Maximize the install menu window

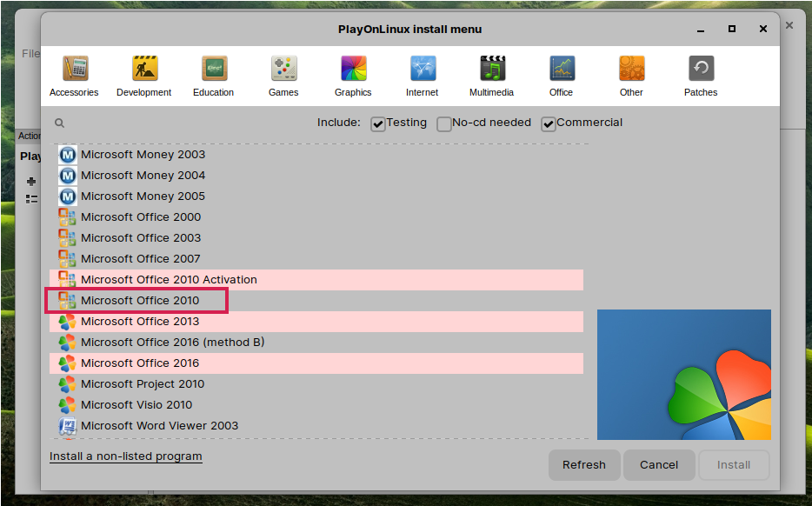(x=732, y=29)
